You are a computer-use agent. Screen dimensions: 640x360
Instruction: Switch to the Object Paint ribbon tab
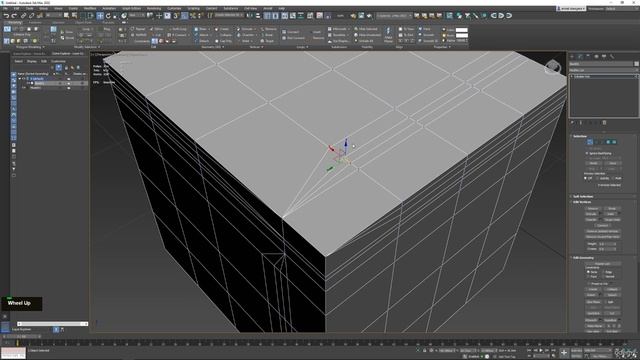(x=83, y=22)
